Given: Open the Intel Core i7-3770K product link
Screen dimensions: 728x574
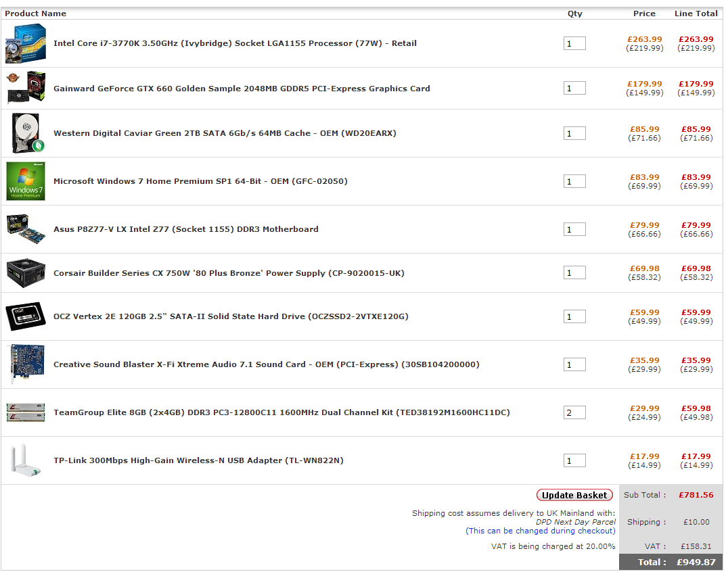Looking at the screenshot, I should tap(235, 43).
